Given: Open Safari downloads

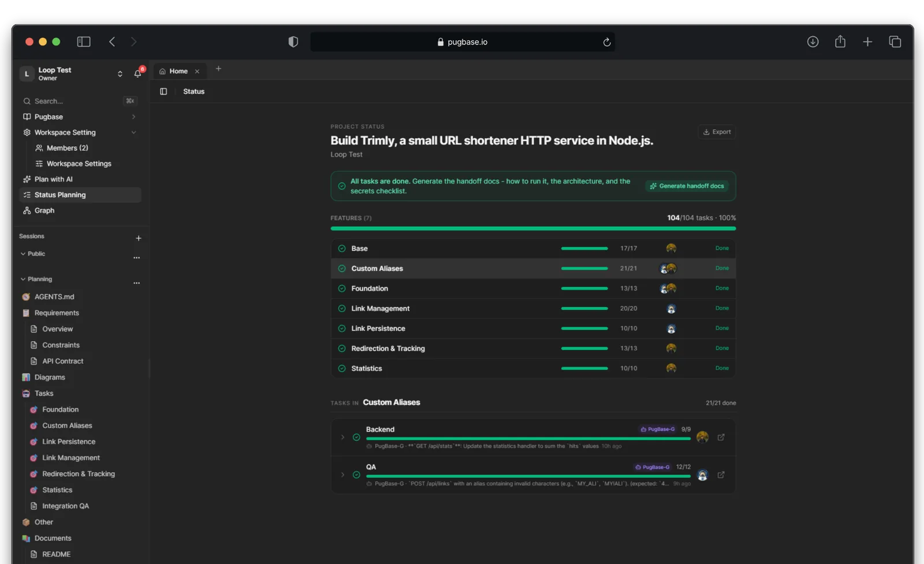Looking at the screenshot, I should pyautogui.click(x=813, y=42).
